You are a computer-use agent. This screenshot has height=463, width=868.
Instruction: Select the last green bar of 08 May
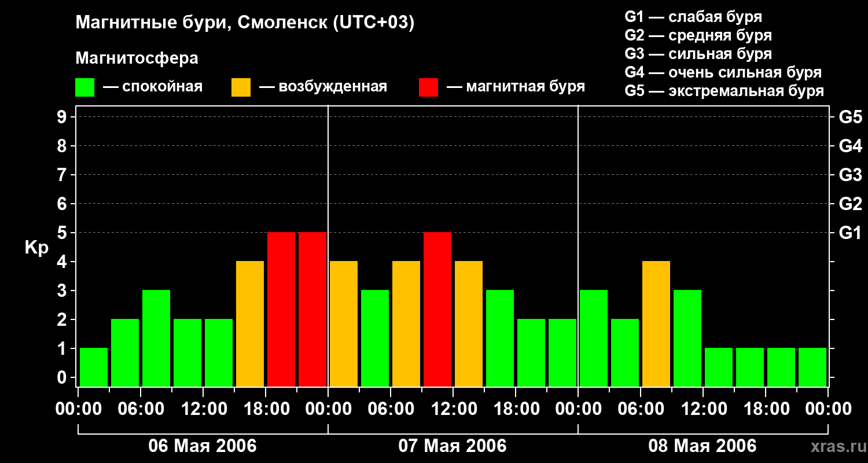click(812, 367)
